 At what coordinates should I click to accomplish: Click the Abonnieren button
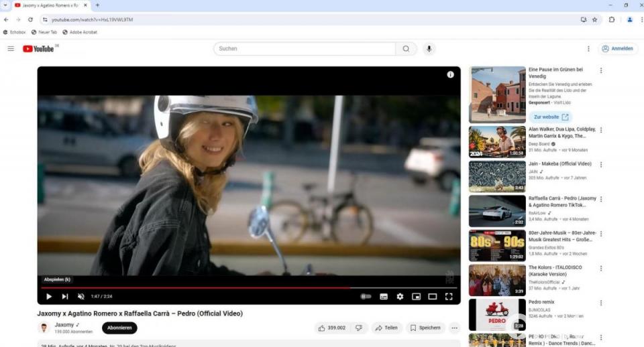(x=119, y=328)
